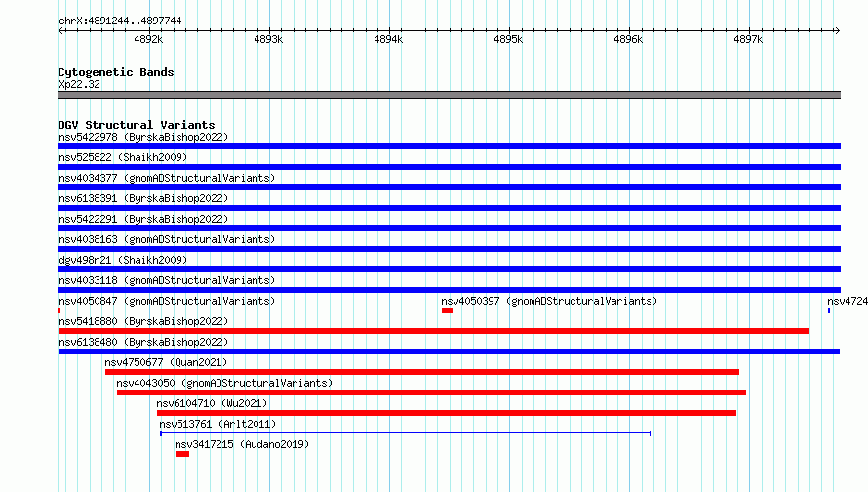Screen dimensions: 868x492
Task: Select the red bar under nsv5418880
Action: pyautogui.click(x=433, y=331)
